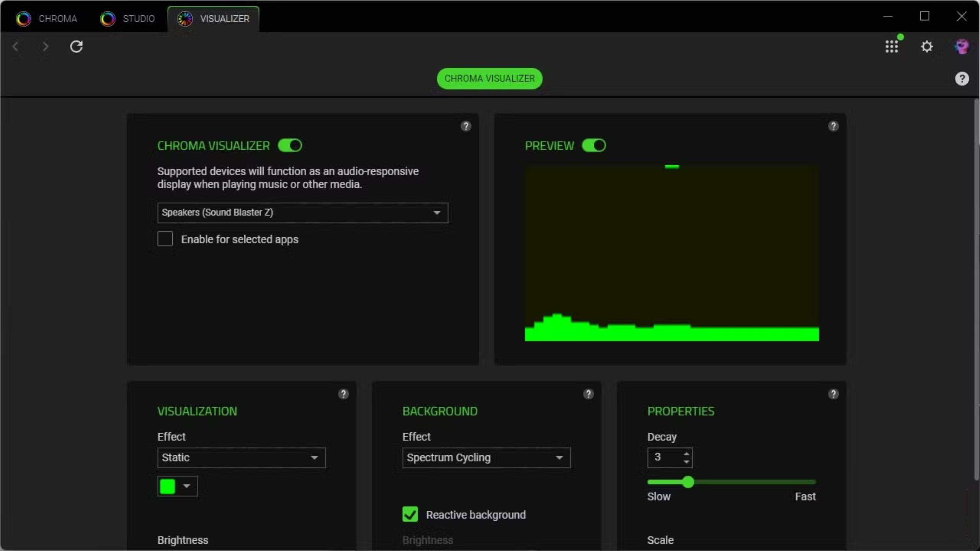
Task: Expand the Static visualization effect dropdown
Action: (x=241, y=458)
